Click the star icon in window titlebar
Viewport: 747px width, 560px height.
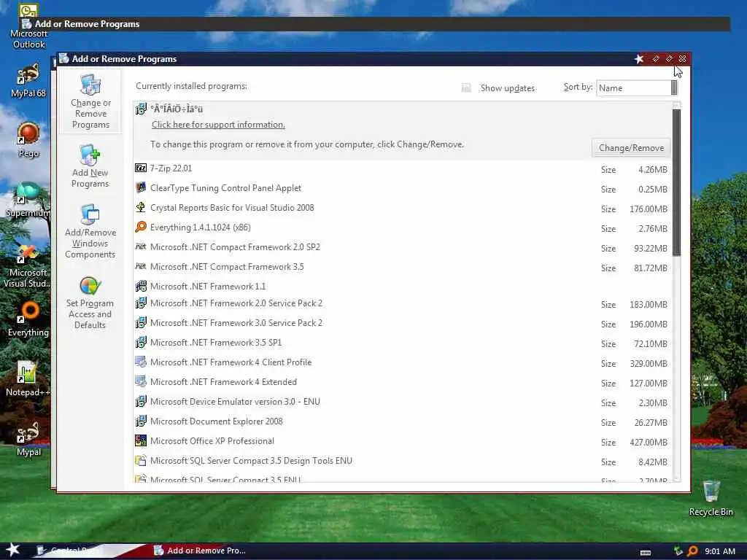[x=639, y=58]
